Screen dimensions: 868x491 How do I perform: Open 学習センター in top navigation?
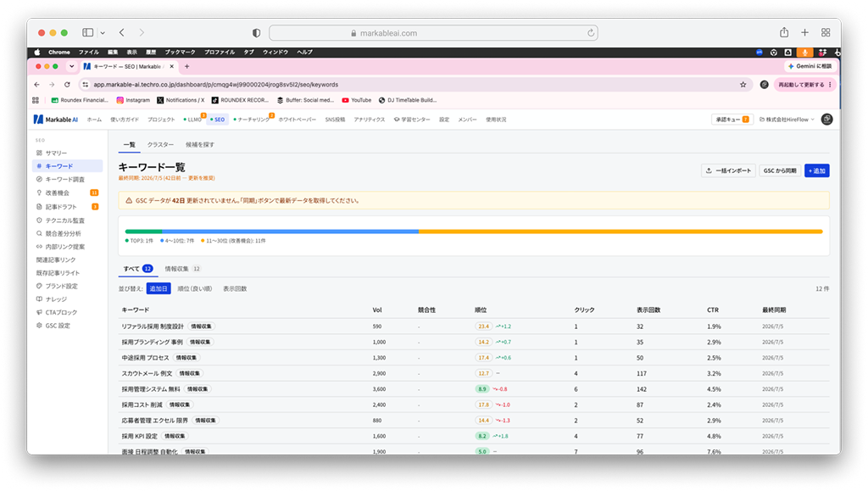[412, 120]
